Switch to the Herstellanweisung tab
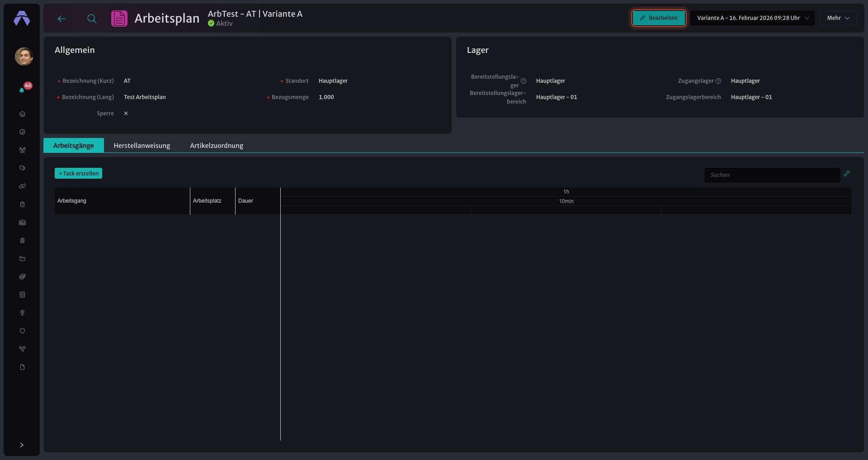 pyautogui.click(x=142, y=145)
